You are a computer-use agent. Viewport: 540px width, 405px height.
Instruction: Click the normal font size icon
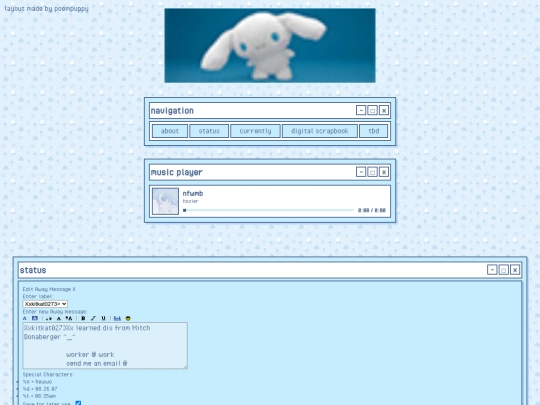[59, 318]
